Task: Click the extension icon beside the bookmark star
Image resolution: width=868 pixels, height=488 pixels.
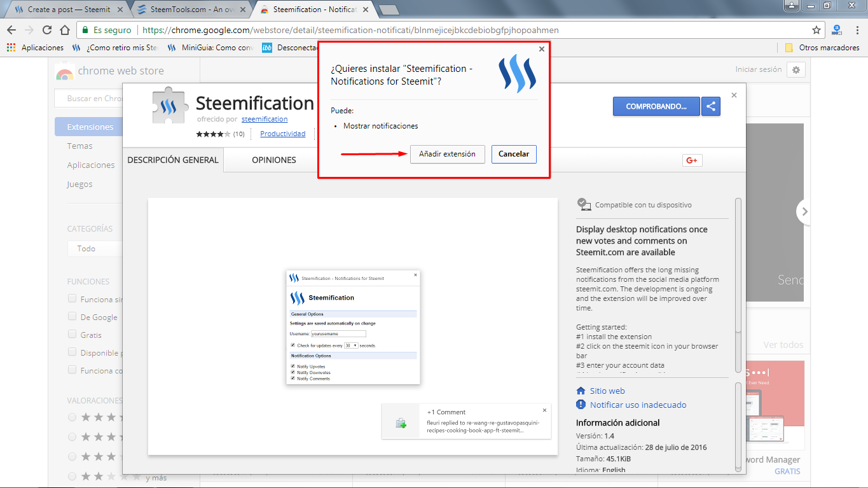Action: (837, 30)
